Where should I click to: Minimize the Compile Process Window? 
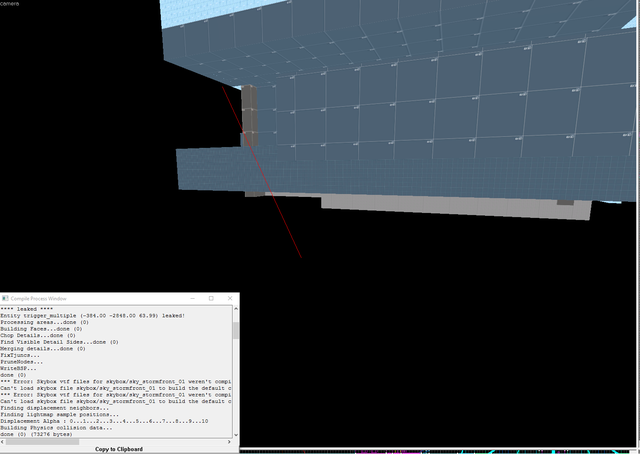[x=193, y=298]
